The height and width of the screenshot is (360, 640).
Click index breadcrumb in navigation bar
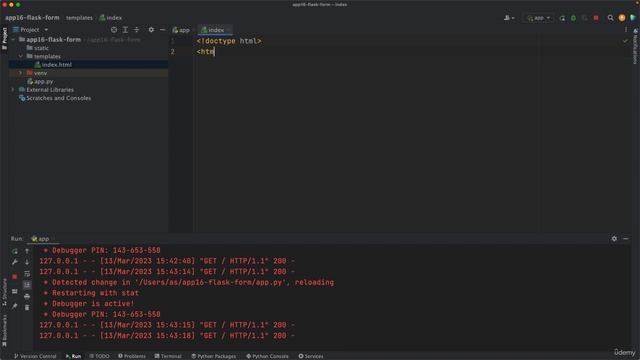point(111,18)
